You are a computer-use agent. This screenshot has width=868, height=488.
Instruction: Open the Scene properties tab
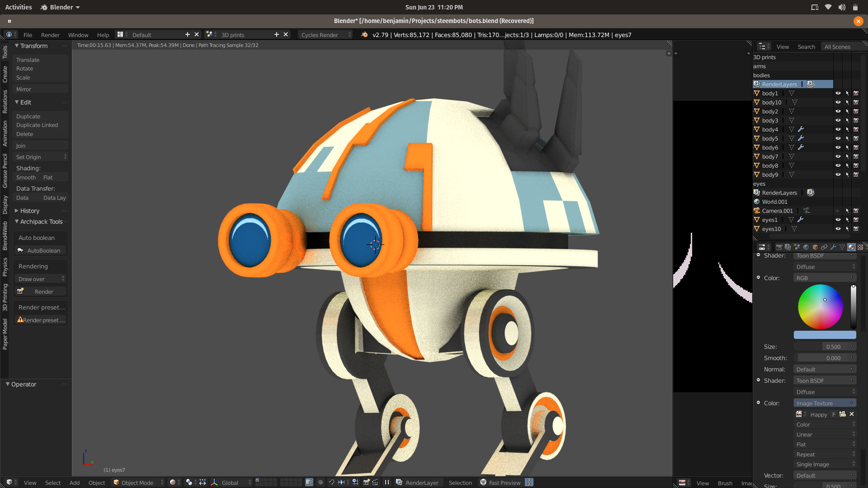point(797,247)
